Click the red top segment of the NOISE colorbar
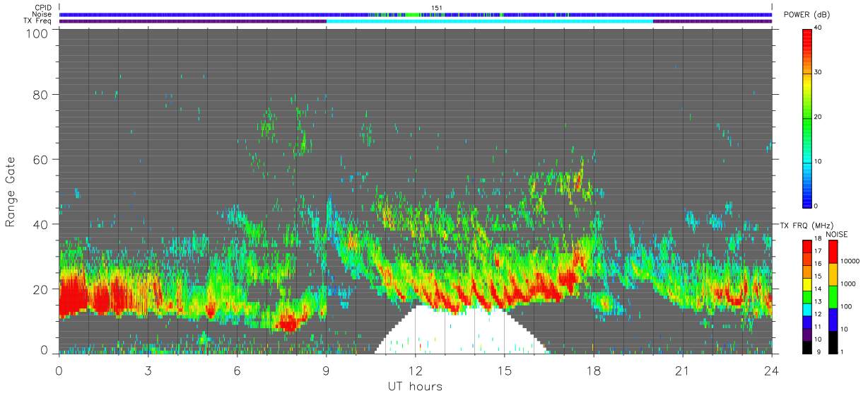 (x=833, y=251)
